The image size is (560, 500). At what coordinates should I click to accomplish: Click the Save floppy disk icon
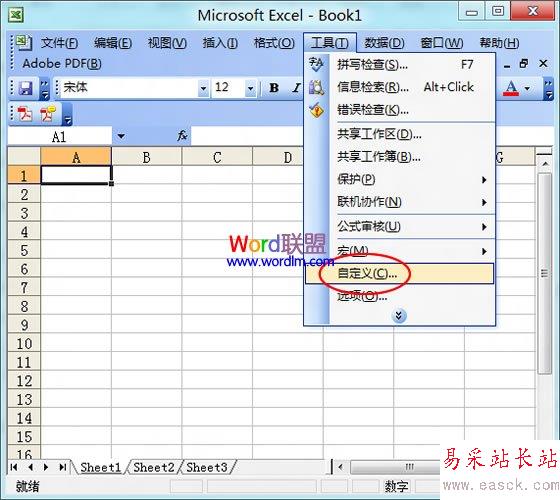[25, 88]
